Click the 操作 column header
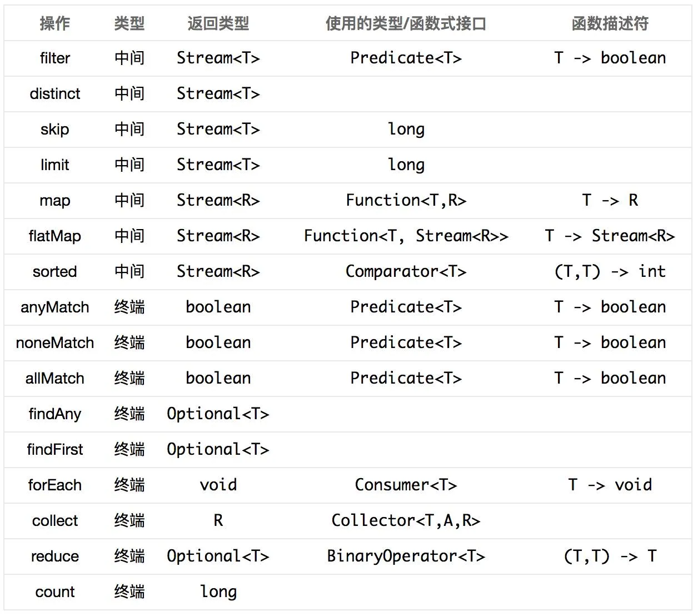698x616 pixels. [x=54, y=23]
